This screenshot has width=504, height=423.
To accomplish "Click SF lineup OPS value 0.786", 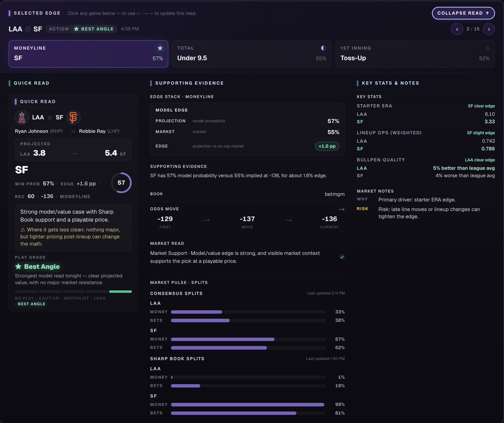I will click(x=488, y=149).
